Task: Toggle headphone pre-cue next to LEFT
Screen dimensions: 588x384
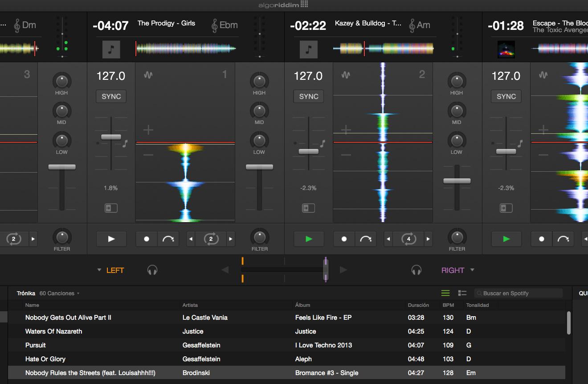Action: 152,270
